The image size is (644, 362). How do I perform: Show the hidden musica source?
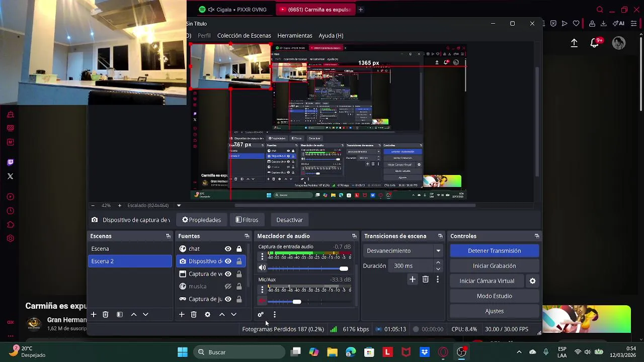228,287
